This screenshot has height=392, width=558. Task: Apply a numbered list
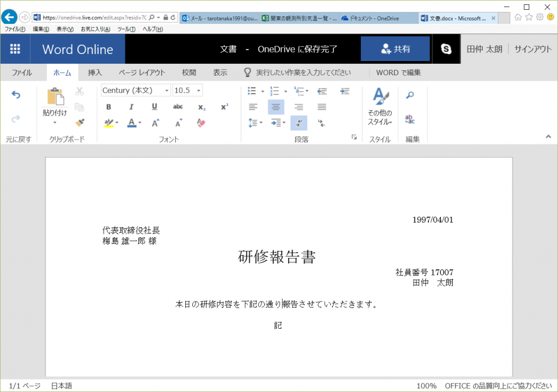click(x=275, y=91)
